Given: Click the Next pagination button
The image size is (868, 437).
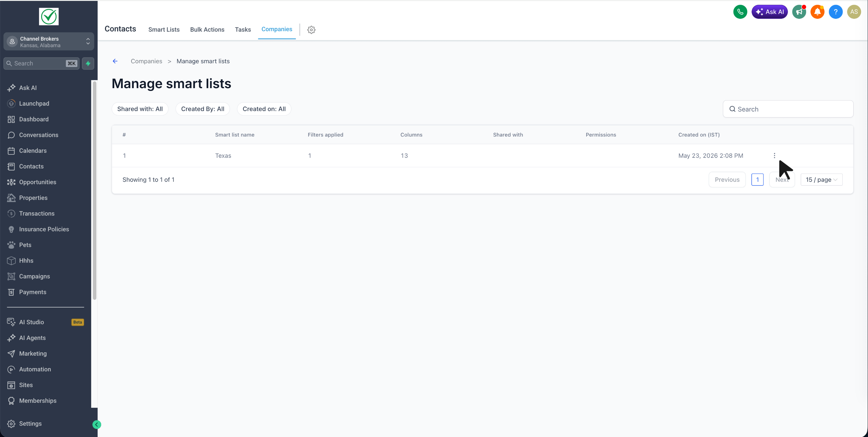Looking at the screenshot, I should 782,180.
